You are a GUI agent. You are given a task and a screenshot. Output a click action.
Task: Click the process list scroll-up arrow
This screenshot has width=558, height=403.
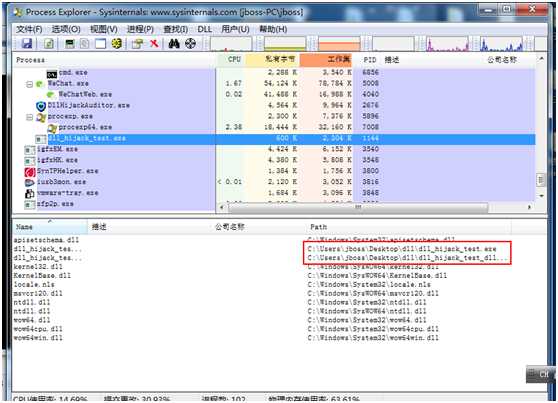point(541,59)
